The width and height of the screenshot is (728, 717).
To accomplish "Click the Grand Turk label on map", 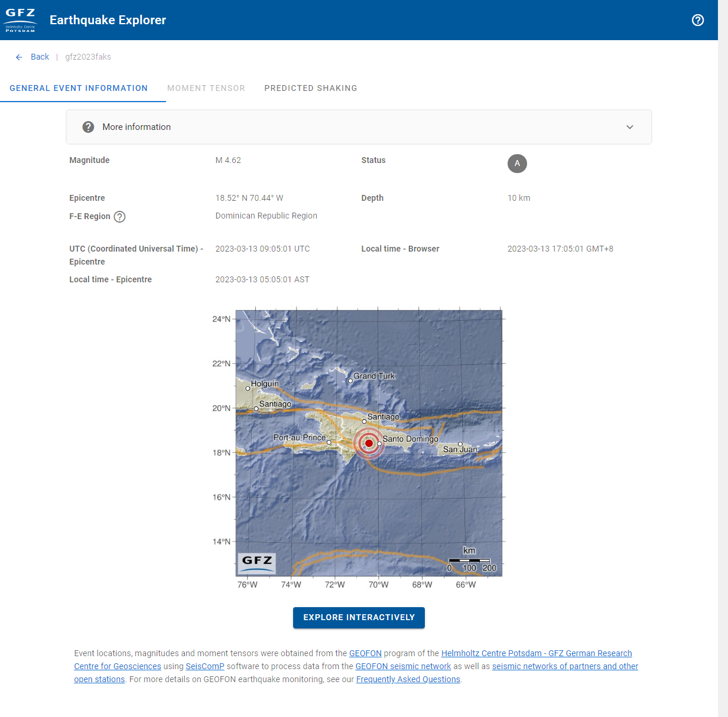I will click(374, 376).
